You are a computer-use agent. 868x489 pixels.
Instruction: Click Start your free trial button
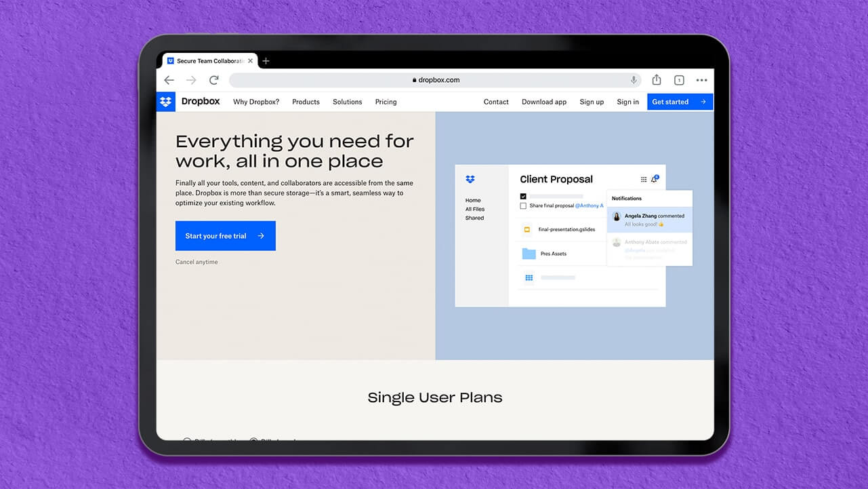click(x=225, y=236)
